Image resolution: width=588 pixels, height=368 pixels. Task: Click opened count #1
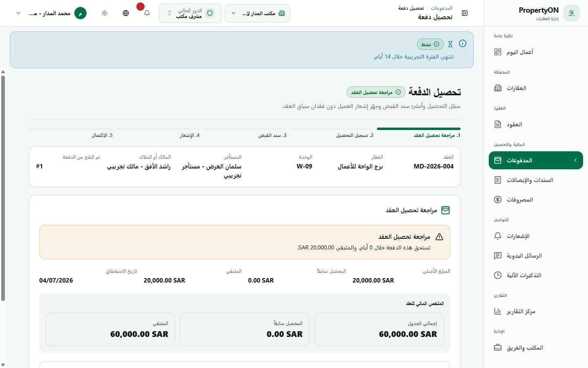(x=39, y=166)
